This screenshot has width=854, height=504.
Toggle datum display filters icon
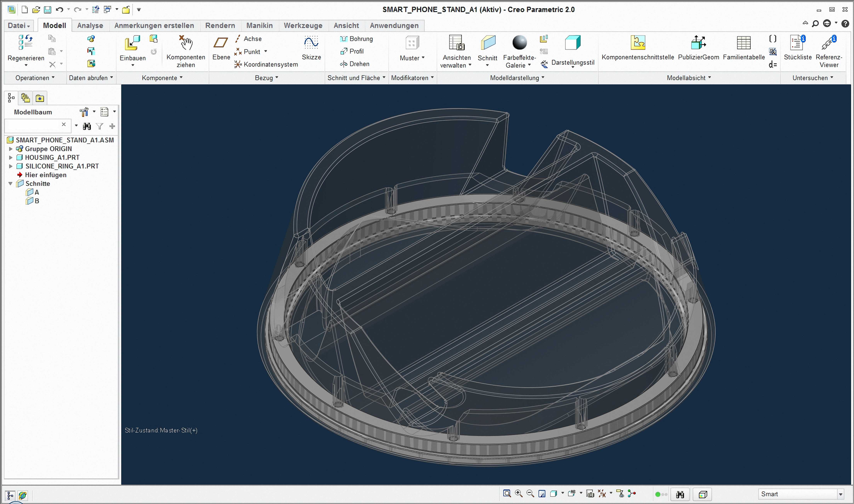[602, 493]
